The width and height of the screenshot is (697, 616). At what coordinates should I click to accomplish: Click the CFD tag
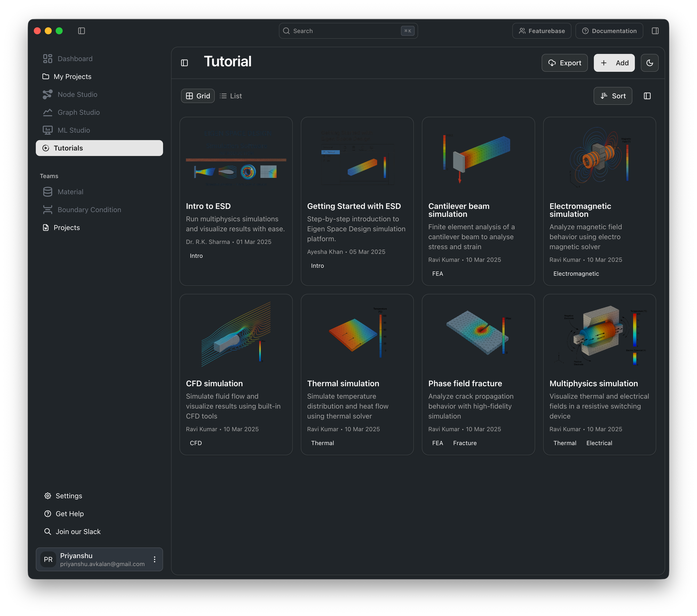196,443
